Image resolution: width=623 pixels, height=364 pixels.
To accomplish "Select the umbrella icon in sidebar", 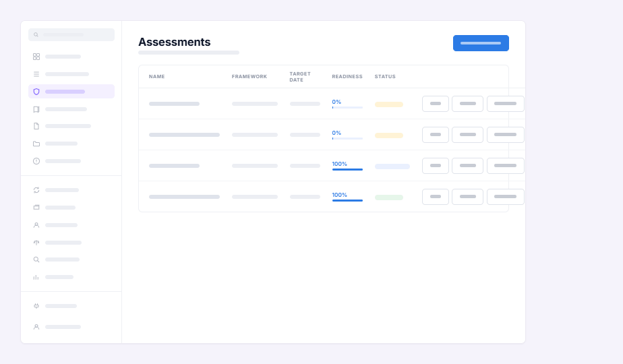I will point(36,243).
